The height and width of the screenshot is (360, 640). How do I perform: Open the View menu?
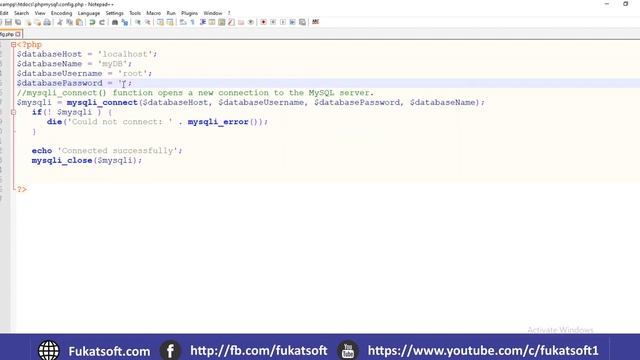click(40, 13)
